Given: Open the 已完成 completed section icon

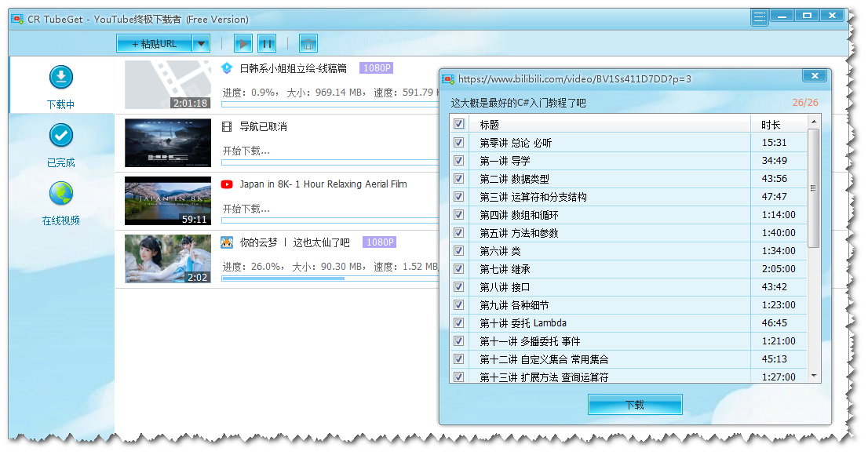Looking at the screenshot, I should [61, 136].
